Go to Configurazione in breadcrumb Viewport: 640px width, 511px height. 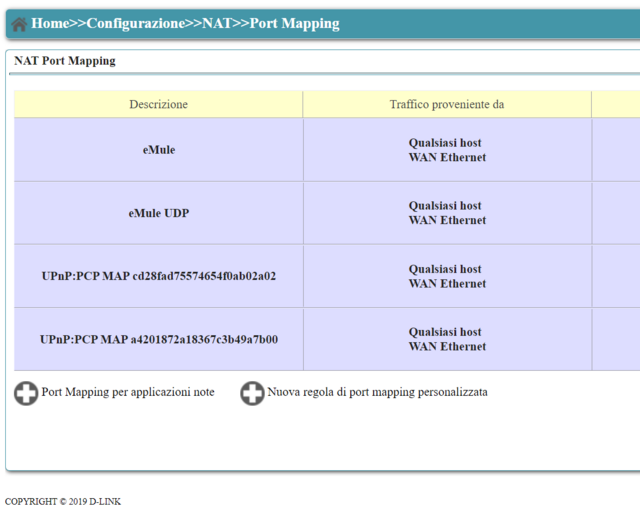pos(136,23)
